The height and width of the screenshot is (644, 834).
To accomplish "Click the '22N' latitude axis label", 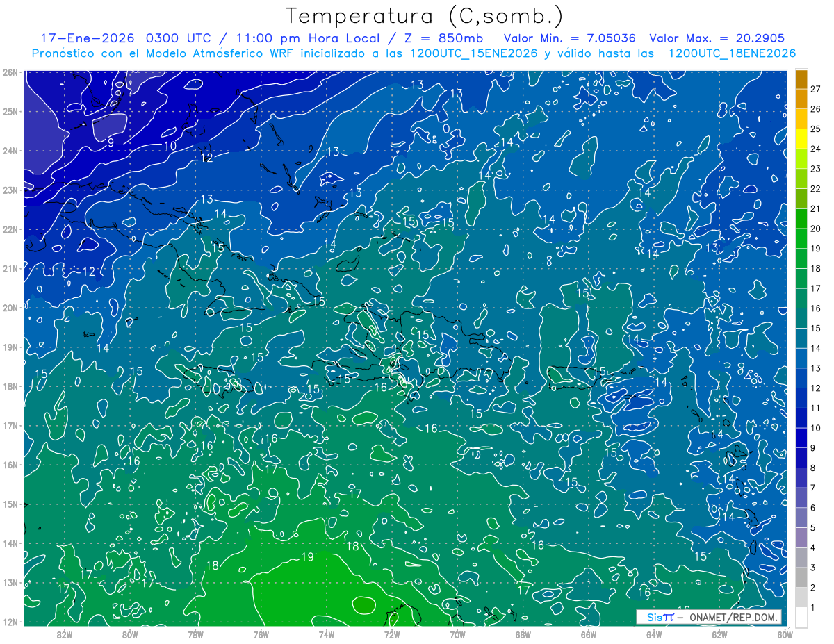I will tap(10, 229).
